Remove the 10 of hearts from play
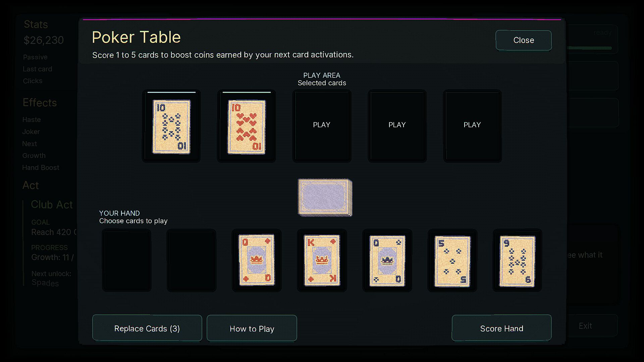 (247, 127)
